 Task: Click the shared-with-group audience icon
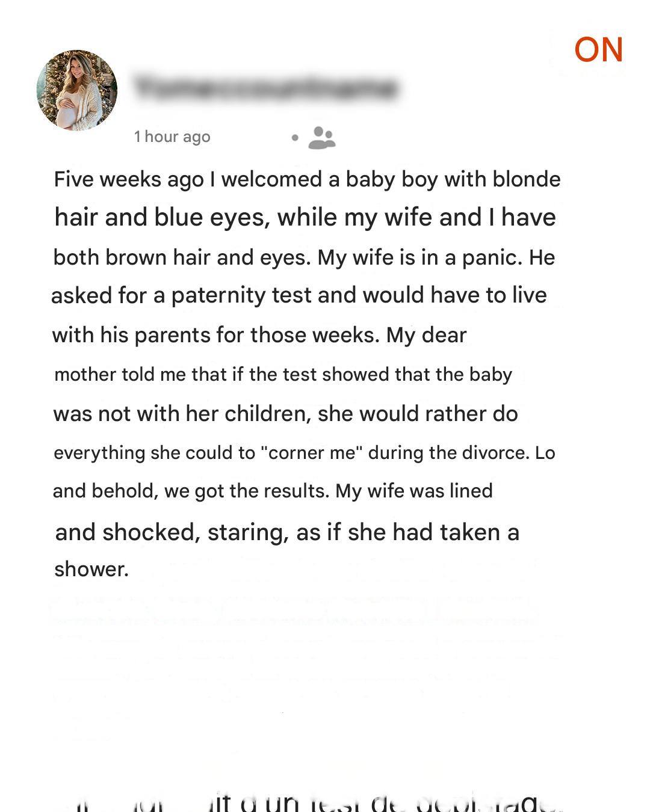pos(321,138)
